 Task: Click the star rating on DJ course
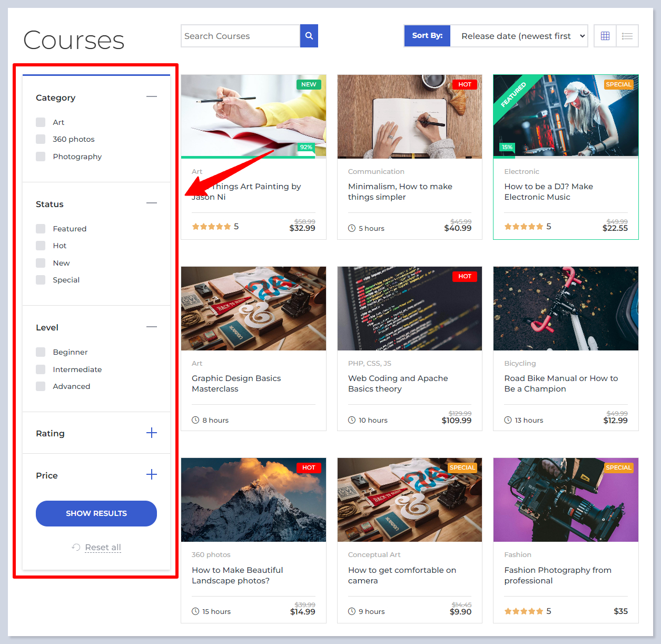pos(524,227)
